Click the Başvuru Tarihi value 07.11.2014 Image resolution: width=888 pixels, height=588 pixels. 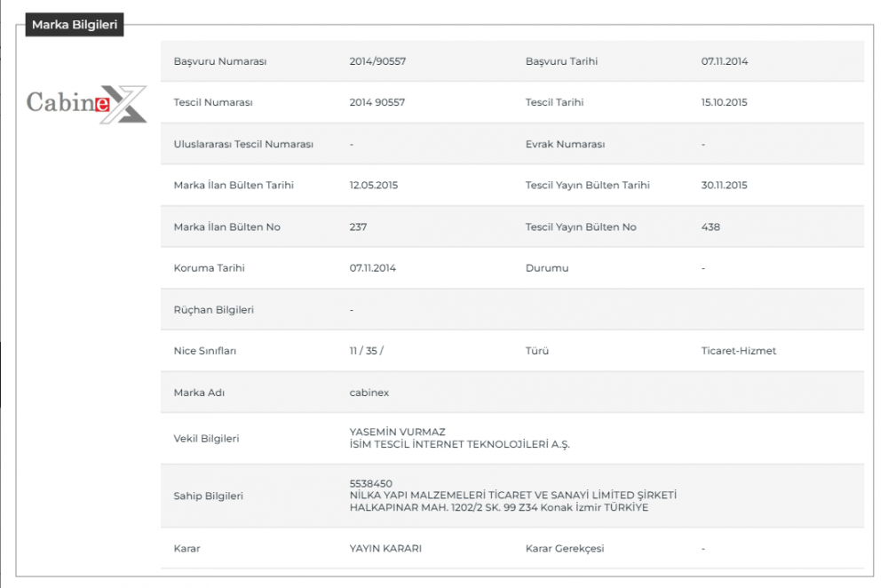click(724, 61)
